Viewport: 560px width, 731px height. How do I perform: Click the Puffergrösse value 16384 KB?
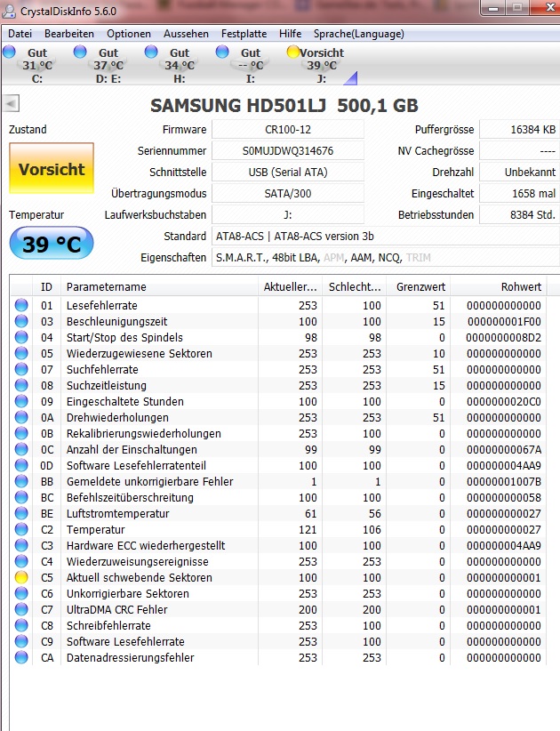[x=519, y=130]
